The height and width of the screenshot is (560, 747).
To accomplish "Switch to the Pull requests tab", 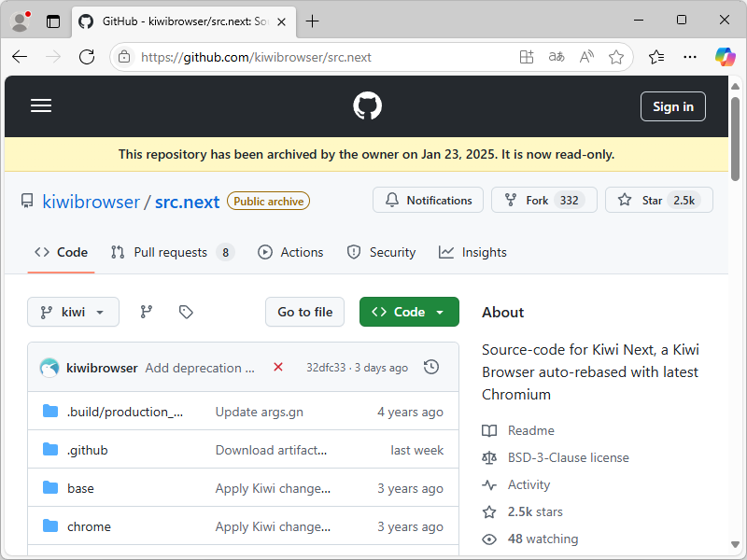I will (171, 252).
